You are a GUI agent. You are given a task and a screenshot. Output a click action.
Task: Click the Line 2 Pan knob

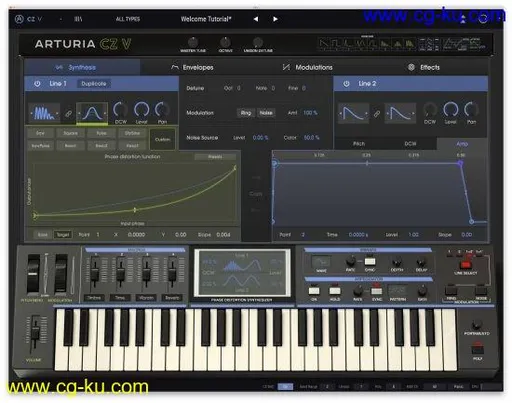click(471, 110)
